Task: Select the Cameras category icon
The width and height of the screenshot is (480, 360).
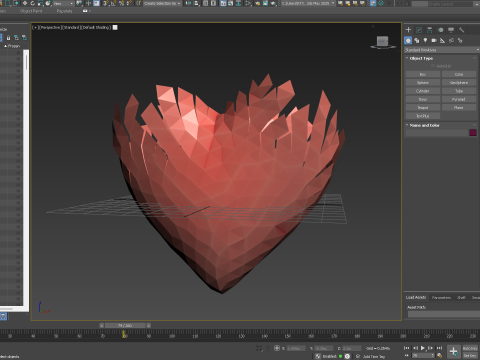Action: click(x=434, y=41)
